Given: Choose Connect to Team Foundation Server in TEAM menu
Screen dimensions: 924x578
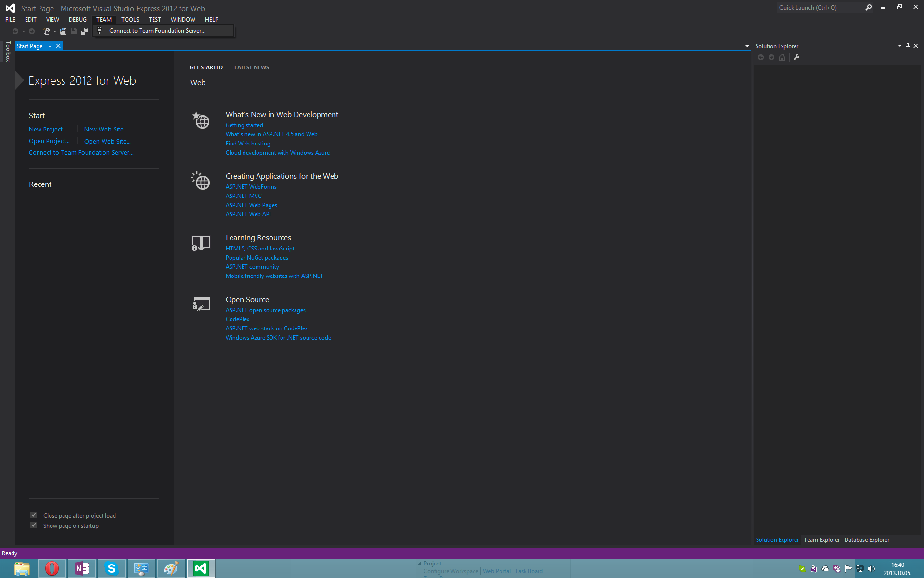Looking at the screenshot, I should coord(164,31).
